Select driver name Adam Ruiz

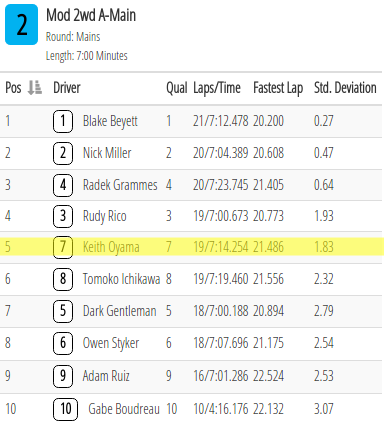point(106,376)
